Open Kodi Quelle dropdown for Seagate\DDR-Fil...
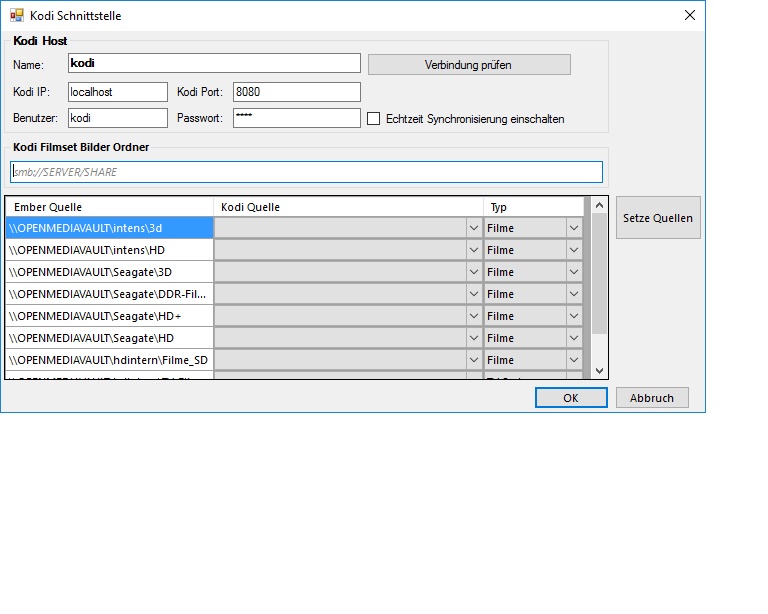This screenshot has height=614, width=768. [x=474, y=294]
